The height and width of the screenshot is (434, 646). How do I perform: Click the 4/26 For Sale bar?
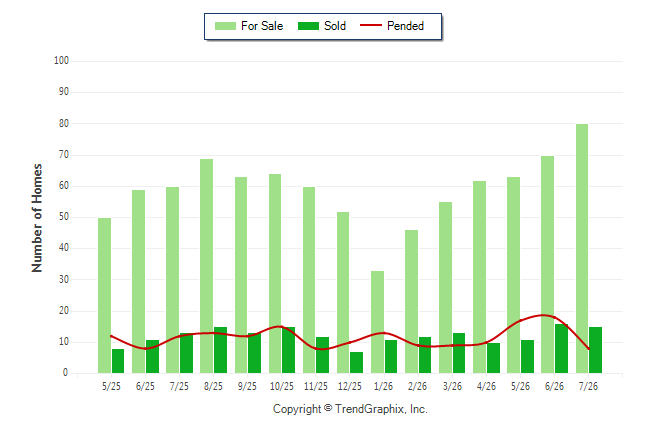480,277
